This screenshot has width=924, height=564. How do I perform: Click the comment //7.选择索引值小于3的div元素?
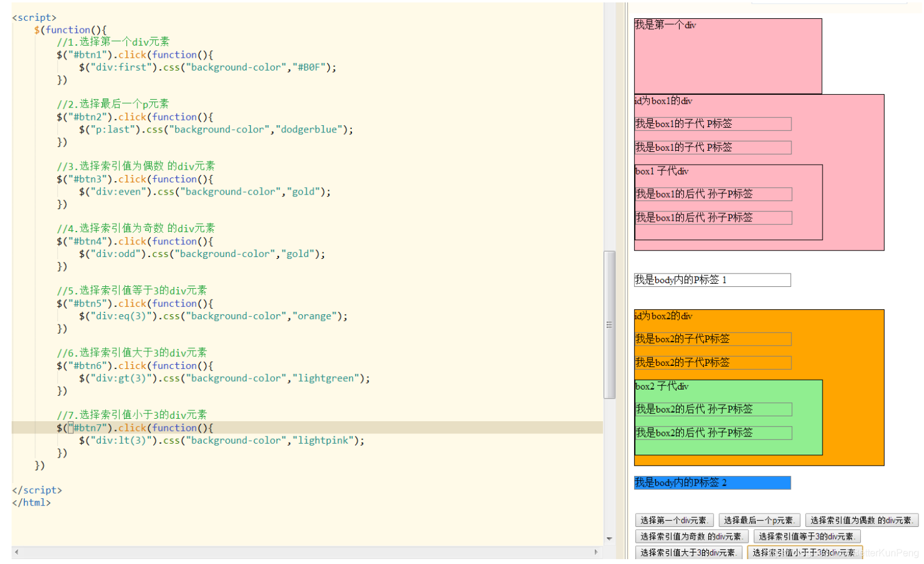(132, 415)
